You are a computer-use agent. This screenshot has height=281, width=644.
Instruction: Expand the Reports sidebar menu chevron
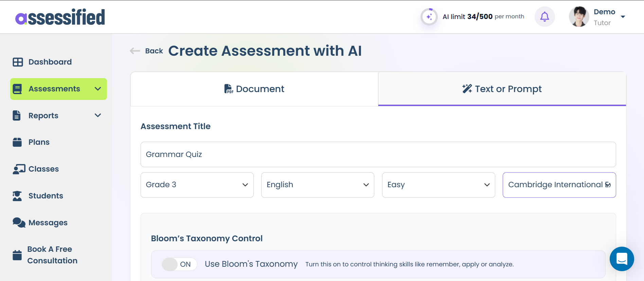point(98,116)
